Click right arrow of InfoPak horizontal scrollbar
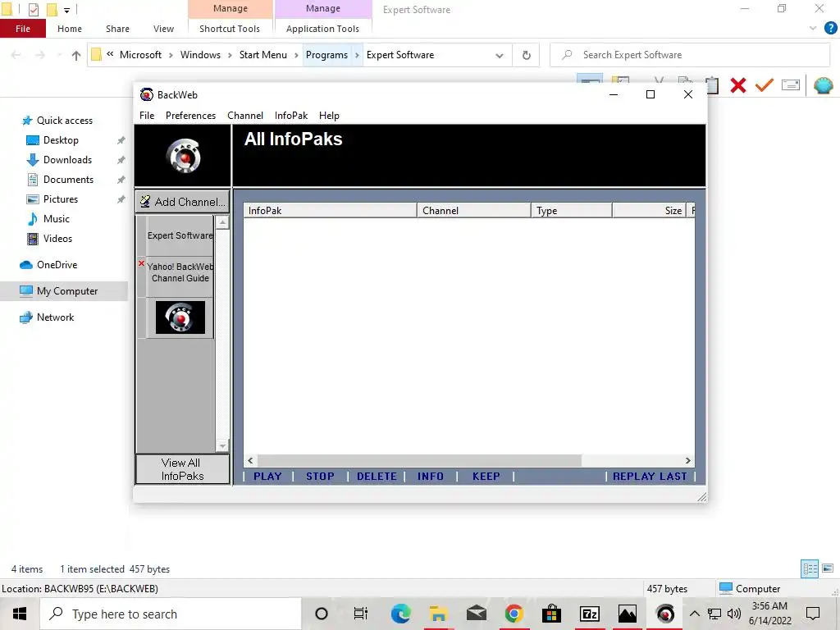Screen dimensions: 840x630 coord(688,461)
